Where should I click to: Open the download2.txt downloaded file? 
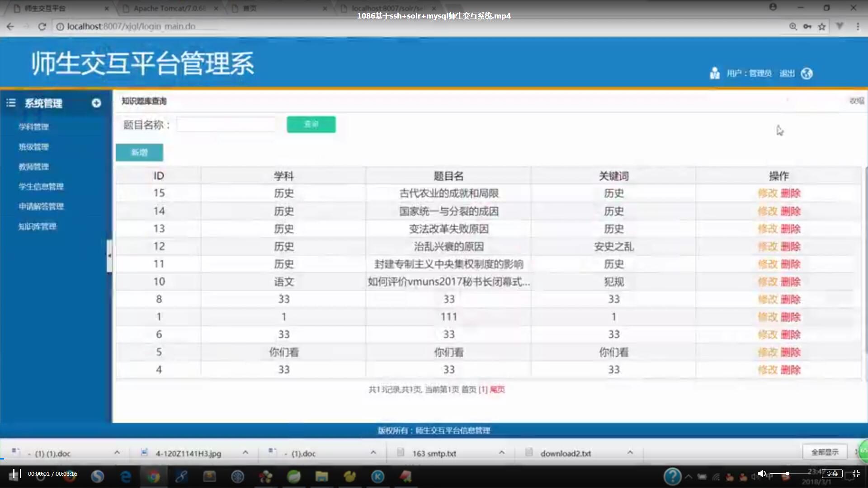[566, 453]
